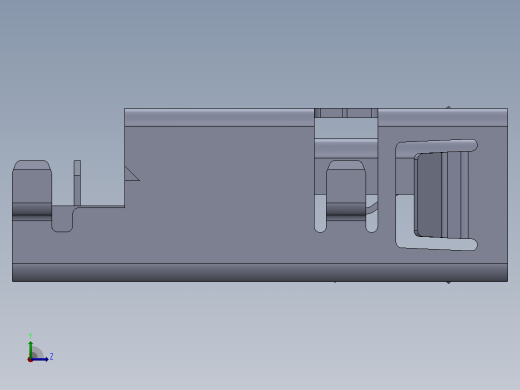This screenshot has height=390, width=520.
Task: Click the red origin dot of the triad
Action: click(30, 360)
